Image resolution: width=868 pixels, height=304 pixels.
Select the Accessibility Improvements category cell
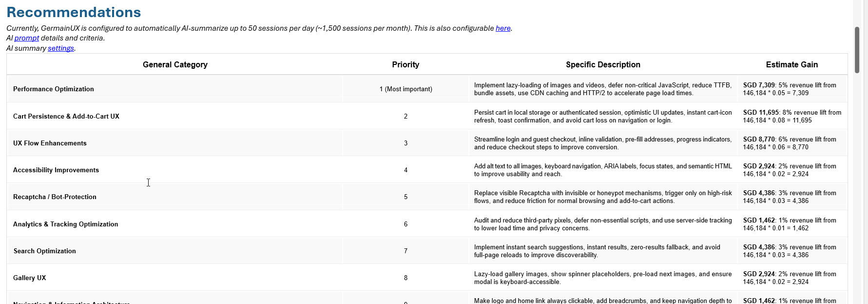pos(56,170)
